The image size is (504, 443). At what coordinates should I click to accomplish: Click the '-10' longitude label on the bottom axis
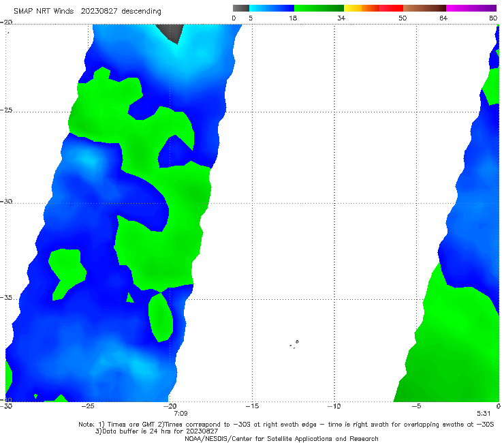click(x=334, y=406)
